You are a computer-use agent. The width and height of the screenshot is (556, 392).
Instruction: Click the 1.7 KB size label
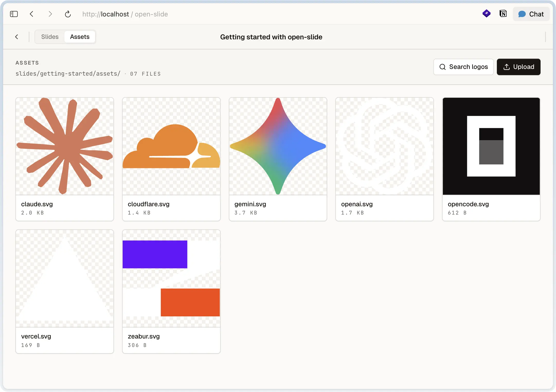[353, 213]
